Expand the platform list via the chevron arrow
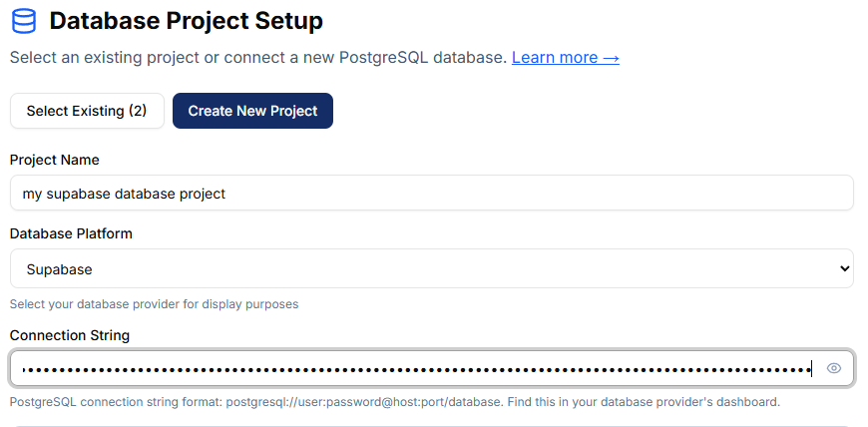The height and width of the screenshot is (427, 868). coord(844,268)
